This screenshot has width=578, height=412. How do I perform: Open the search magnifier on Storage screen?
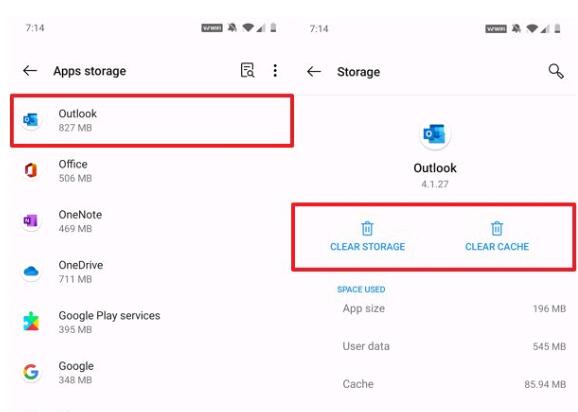(556, 71)
